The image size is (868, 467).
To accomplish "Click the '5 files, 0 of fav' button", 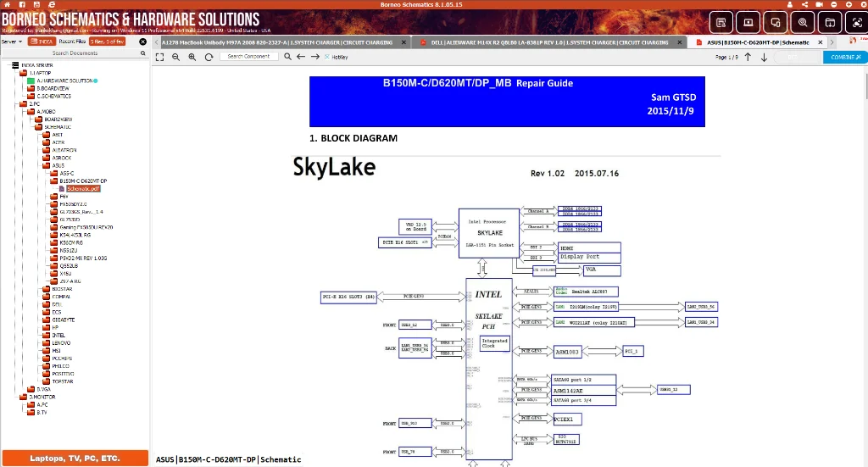I will tap(108, 42).
